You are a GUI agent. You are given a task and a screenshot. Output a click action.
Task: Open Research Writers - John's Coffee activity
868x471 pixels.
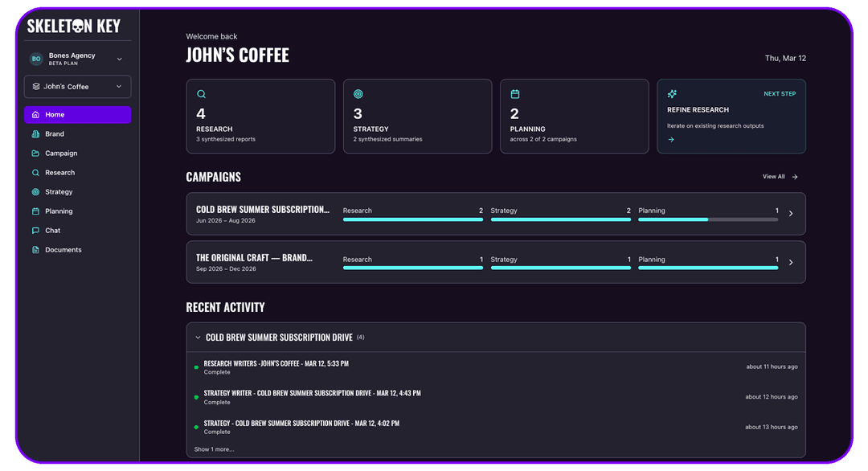pos(276,363)
